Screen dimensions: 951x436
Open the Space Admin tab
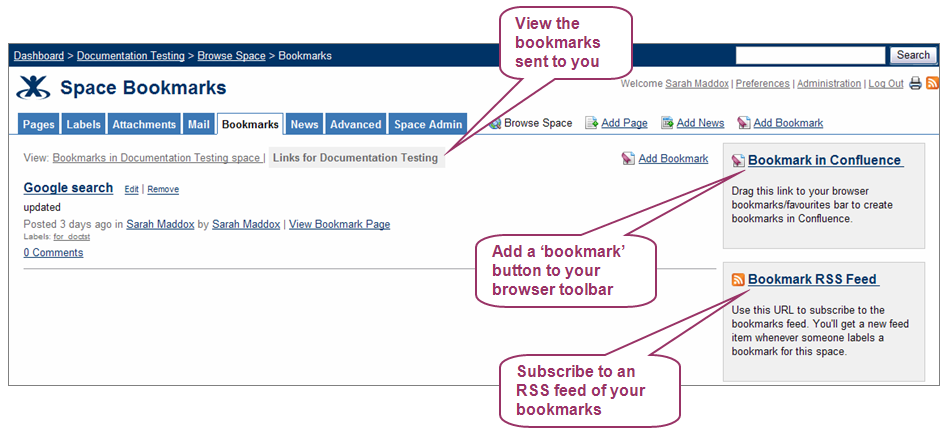[x=428, y=124]
